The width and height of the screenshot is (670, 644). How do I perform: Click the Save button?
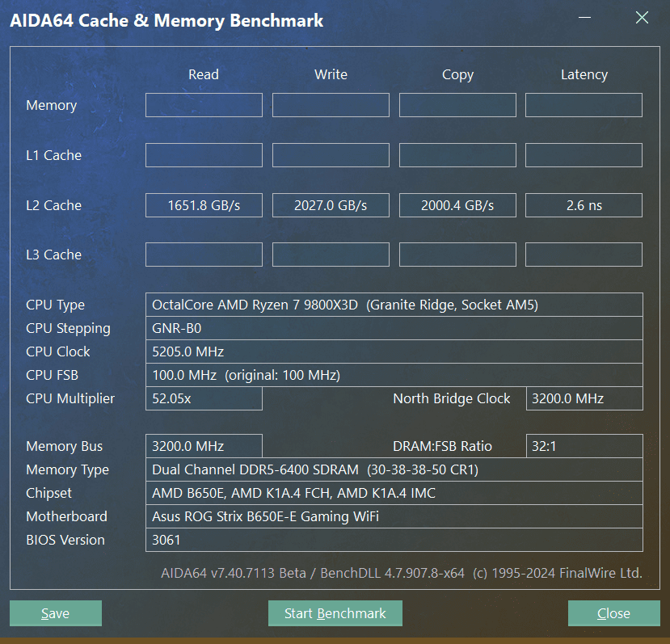(x=56, y=613)
